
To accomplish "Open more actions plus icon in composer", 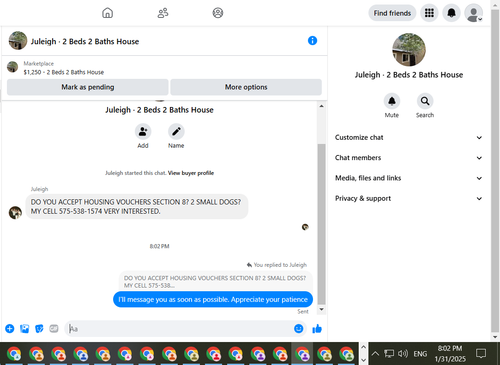I will (10, 329).
